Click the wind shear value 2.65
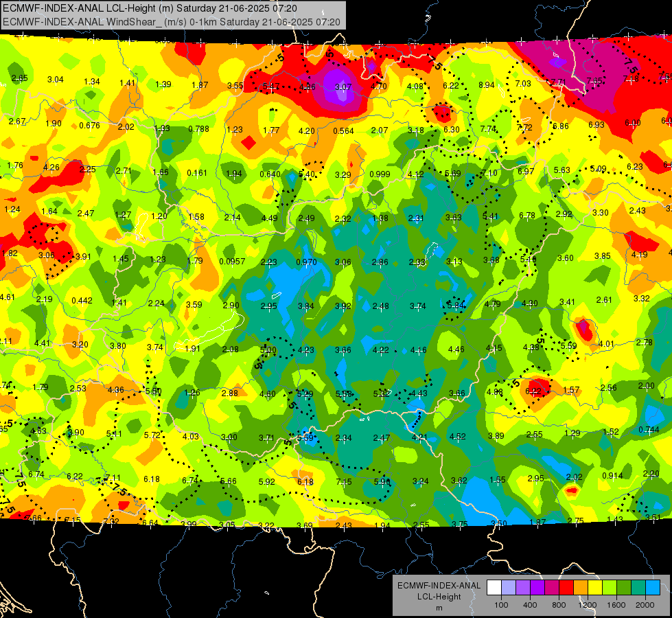 click(20, 78)
